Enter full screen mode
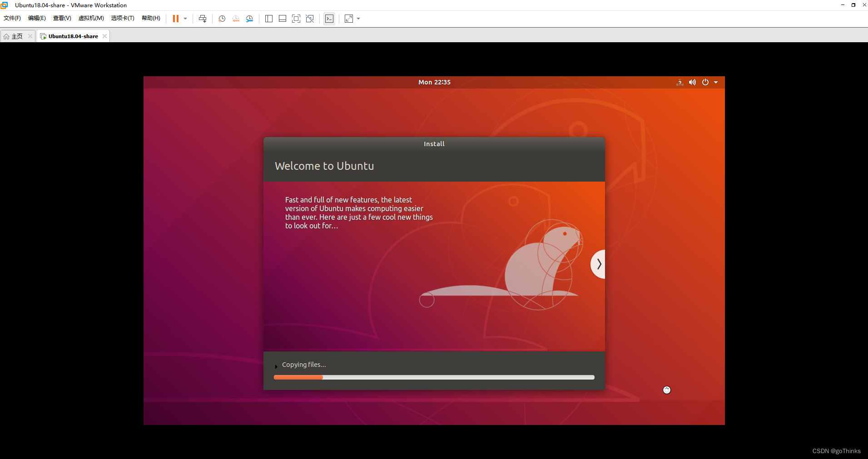 tap(296, 19)
